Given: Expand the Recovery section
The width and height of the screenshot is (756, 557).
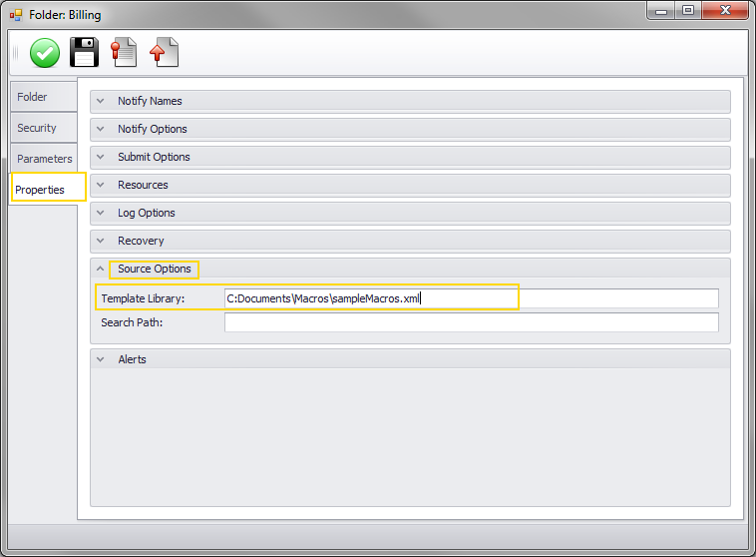Looking at the screenshot, I should 410,242.
